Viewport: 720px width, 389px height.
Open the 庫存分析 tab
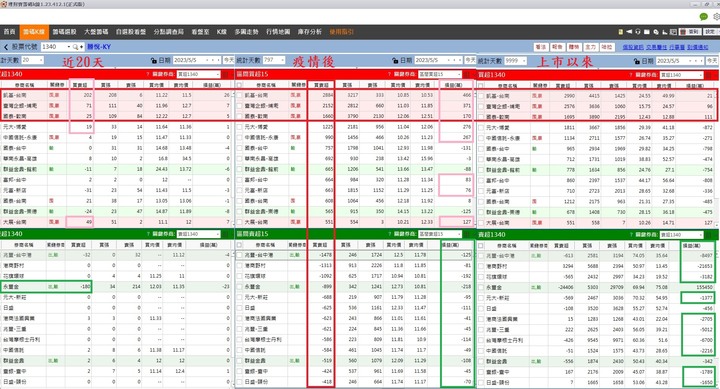(x=309, y=32)
